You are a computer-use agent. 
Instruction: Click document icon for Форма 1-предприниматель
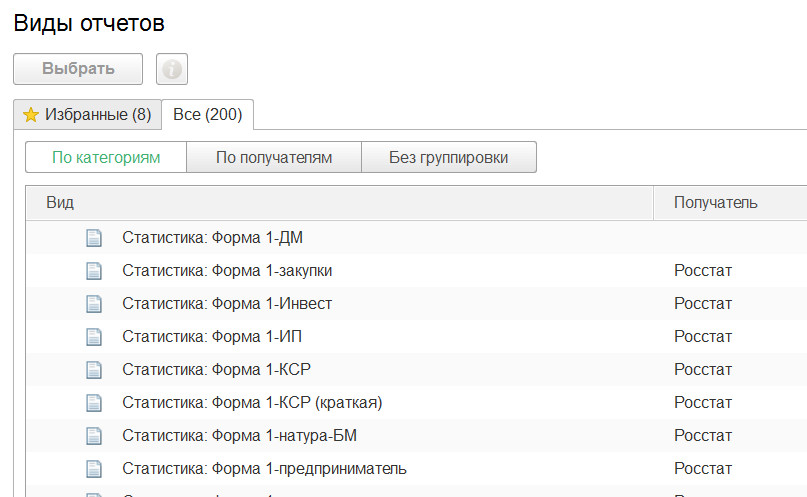[x=94, y=468]
